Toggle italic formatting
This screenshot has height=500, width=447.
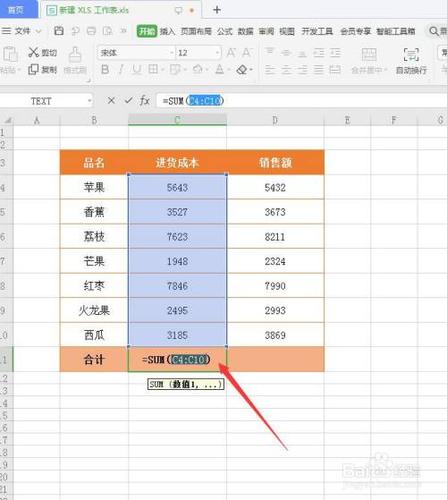point(121,70)
